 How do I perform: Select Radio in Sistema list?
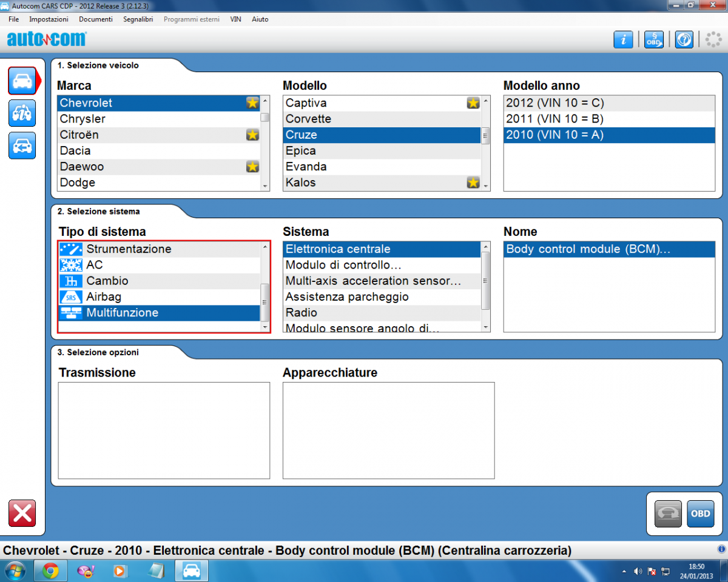point(382,313)
